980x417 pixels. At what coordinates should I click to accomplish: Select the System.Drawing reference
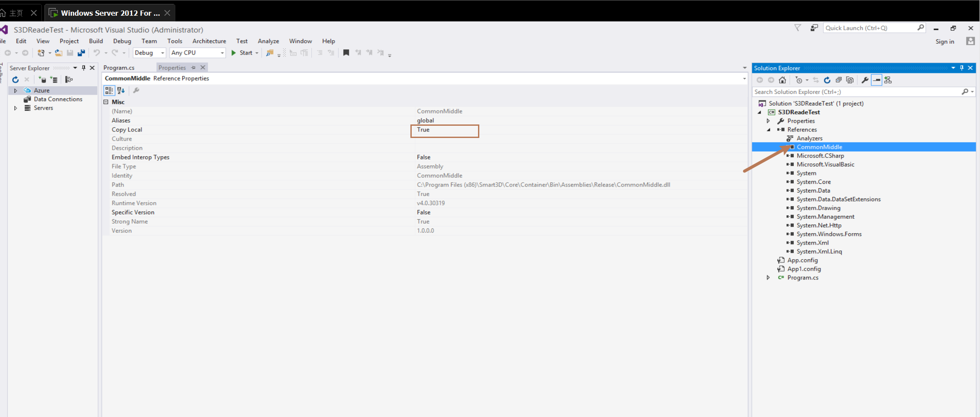coord(818,208)
